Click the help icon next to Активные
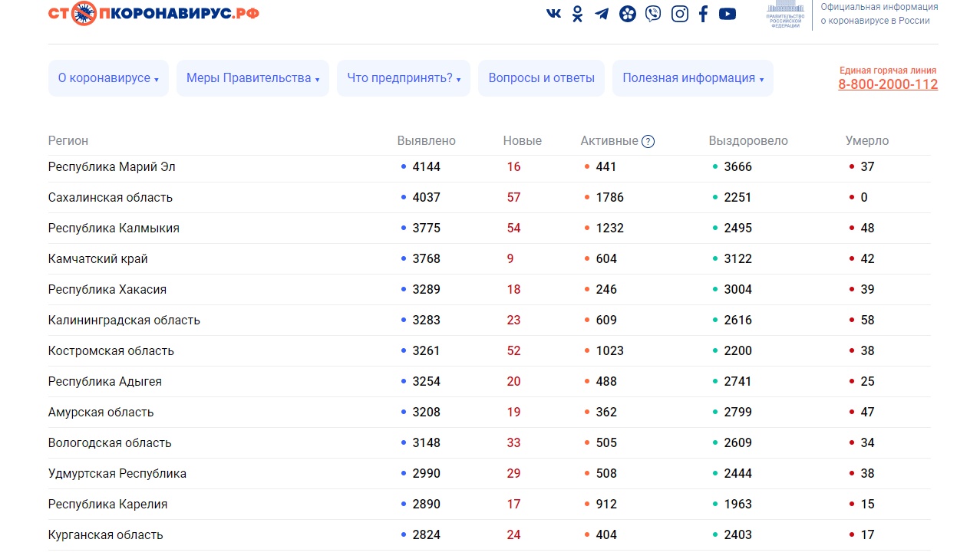Image resolution: width=980 pixels, height=559 pixels. (x=648, y=141)
